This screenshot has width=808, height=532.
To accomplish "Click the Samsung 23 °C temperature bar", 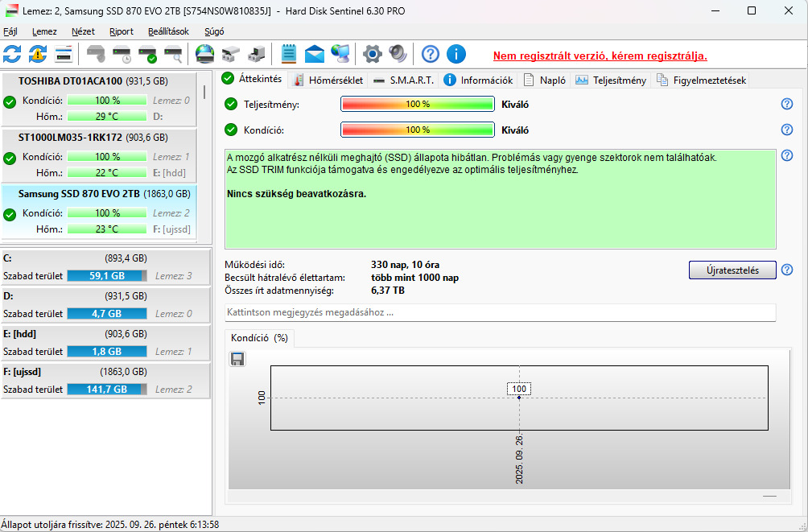I will pyautogui.click(x=107, y=229).
